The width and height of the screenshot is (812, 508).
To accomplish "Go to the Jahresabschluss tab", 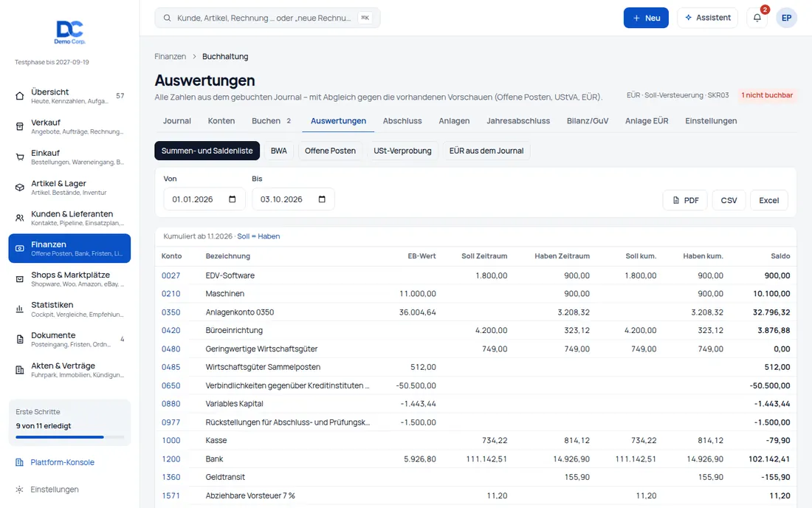I will pos(518,120).
